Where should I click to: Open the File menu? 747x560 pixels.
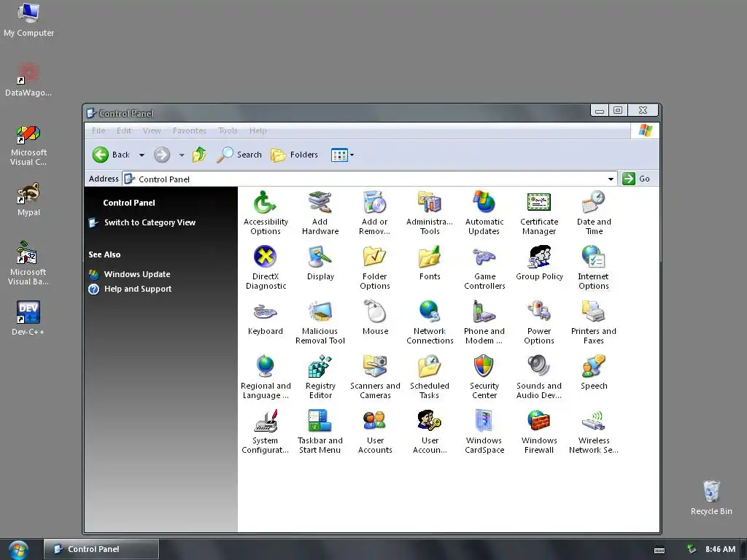click(x=98, y=131)
